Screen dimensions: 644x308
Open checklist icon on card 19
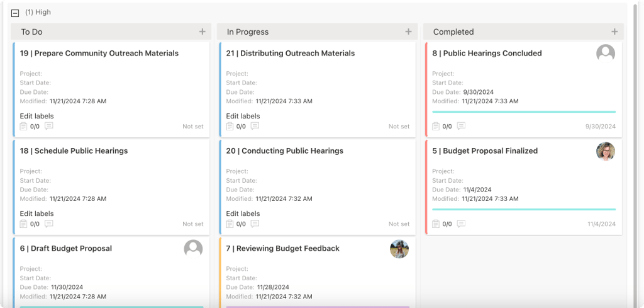point(23,126)
